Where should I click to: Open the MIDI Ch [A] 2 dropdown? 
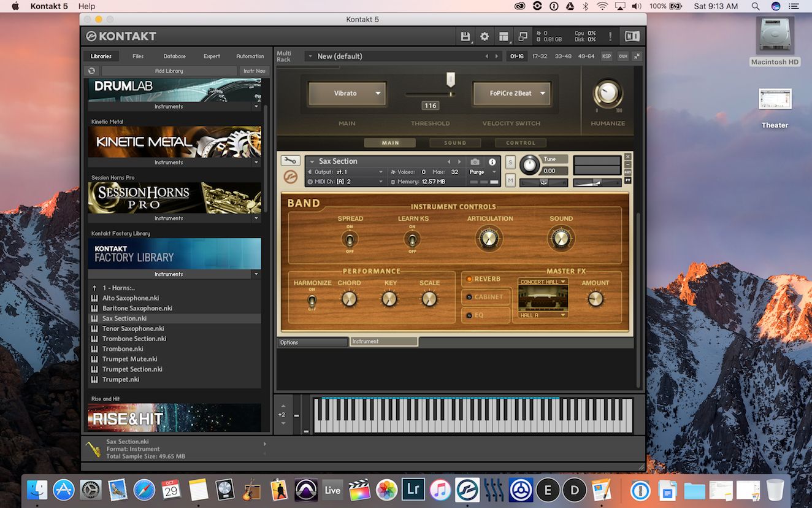(x=347, y=182)
